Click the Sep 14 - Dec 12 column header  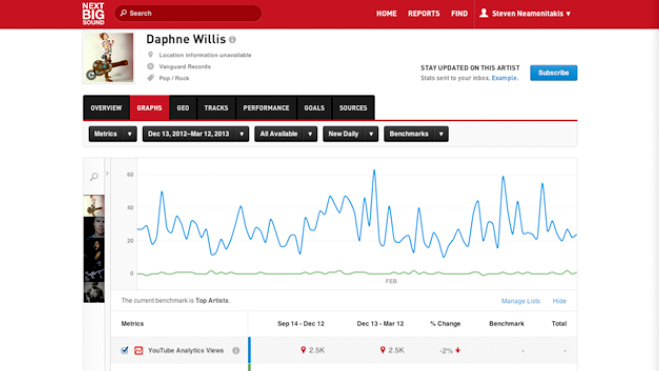click(x=301, y=324)
